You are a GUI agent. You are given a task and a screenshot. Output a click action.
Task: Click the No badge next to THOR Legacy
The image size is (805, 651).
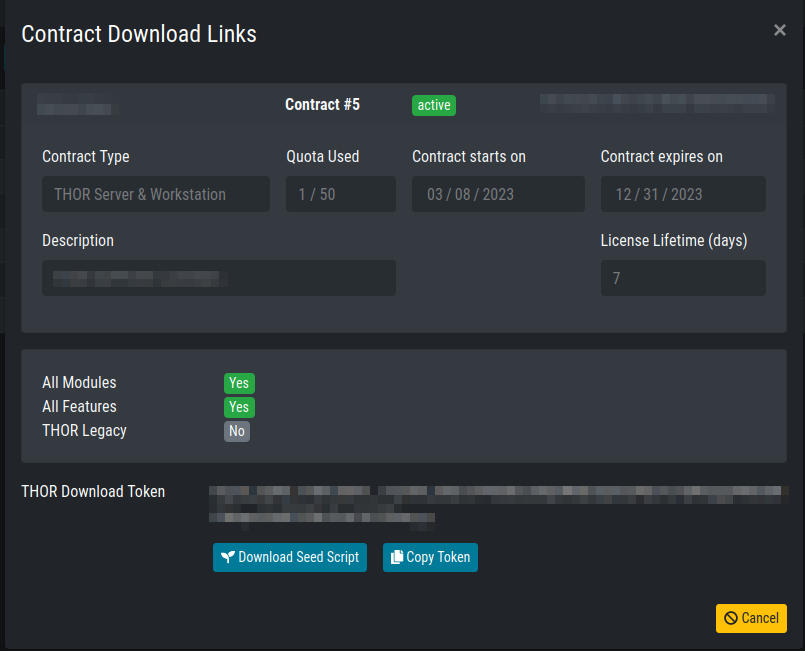coord(237,431)
